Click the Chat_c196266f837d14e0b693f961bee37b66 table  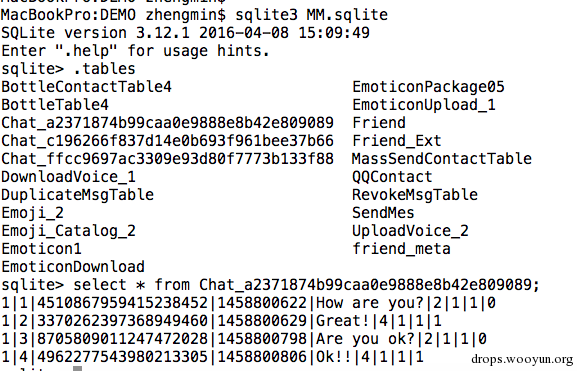point(167,141)
